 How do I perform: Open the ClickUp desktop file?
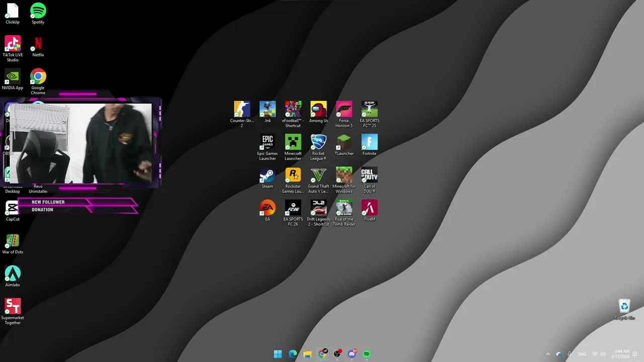click(x=13, y=14)
